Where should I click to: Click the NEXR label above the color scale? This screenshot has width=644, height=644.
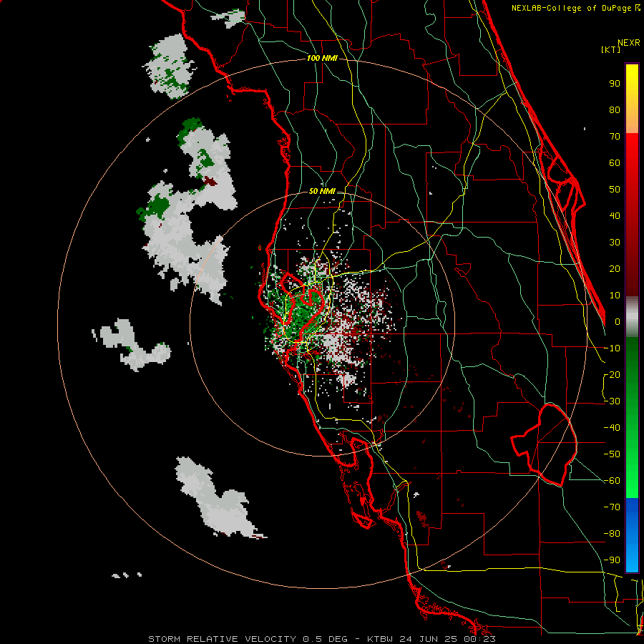(629, 43)
